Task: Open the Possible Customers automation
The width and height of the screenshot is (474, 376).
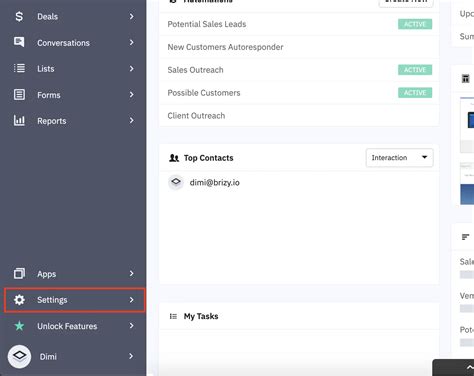Action: tap(204, 93)
